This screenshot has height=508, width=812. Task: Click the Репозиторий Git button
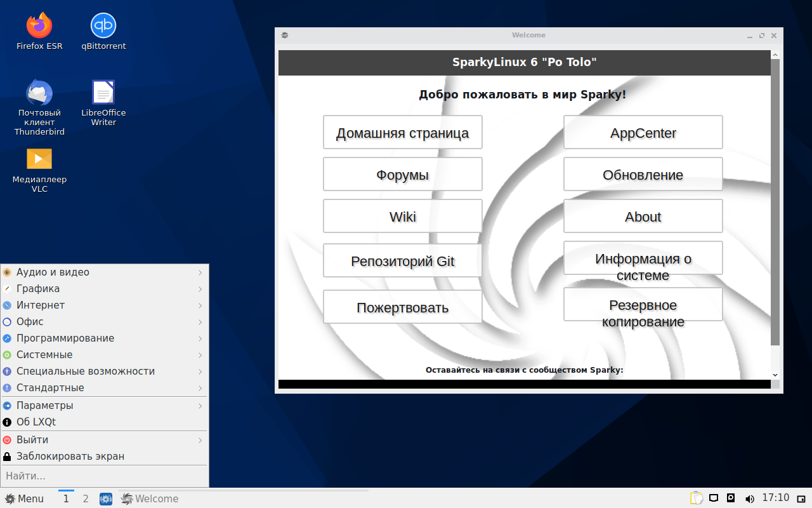point(403,260)
